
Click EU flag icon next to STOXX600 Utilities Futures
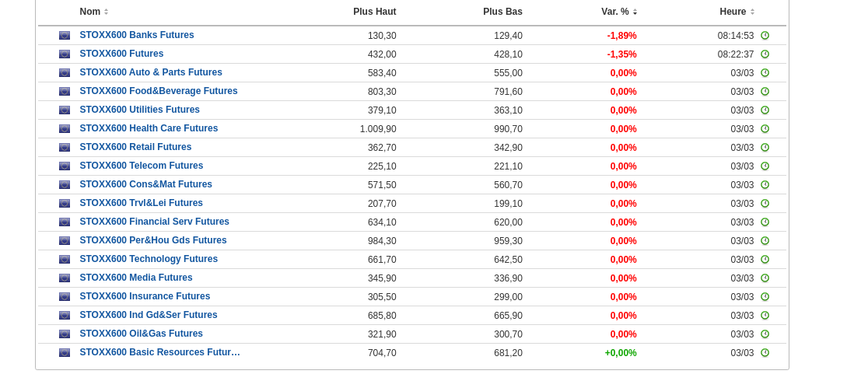[65, 110]
